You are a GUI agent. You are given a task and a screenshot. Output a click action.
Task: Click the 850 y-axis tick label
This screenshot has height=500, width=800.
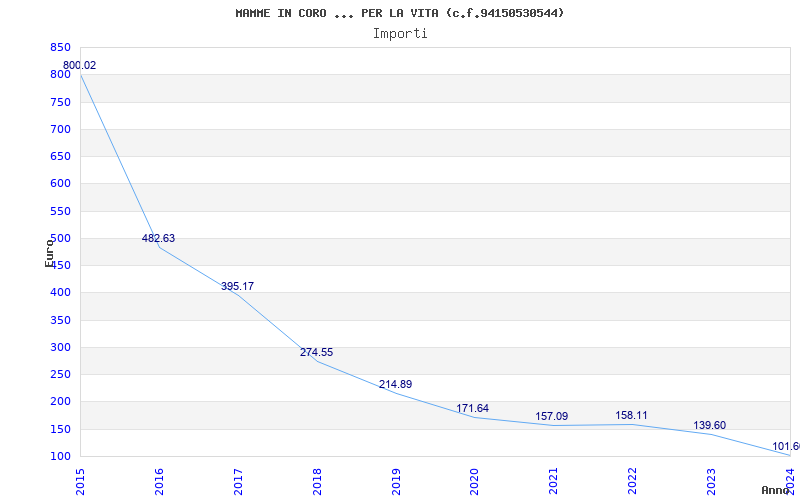tap(60, 47)
